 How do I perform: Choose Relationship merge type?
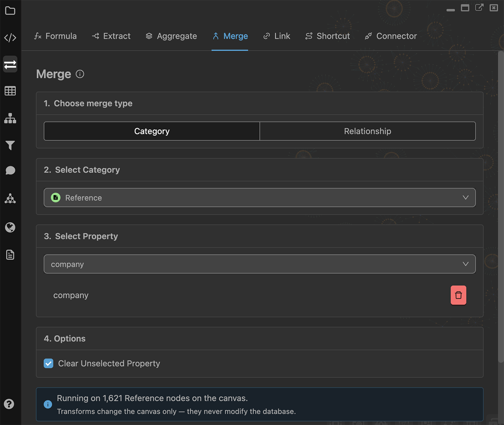pyautogui.click(x=368, y=131)
